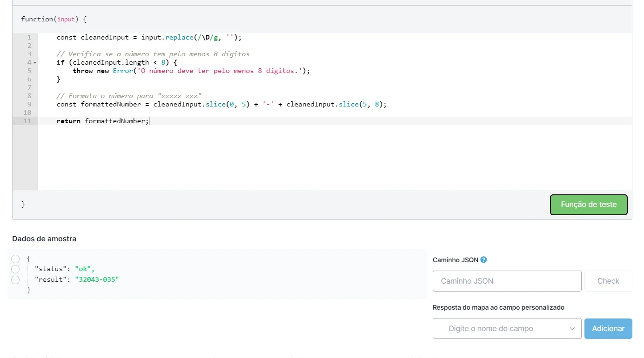Click the comment "Verifica se o número tem pelo menos 8 dígitos"

pos(153,54)
